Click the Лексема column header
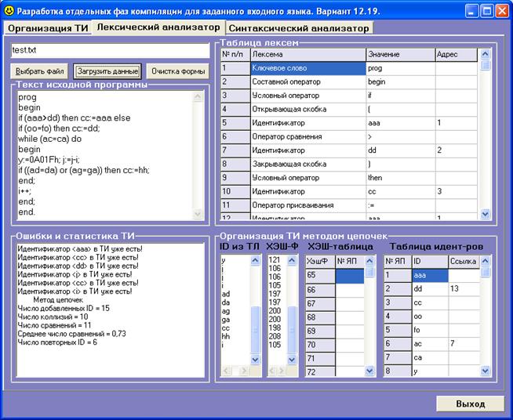 [308, 55]
